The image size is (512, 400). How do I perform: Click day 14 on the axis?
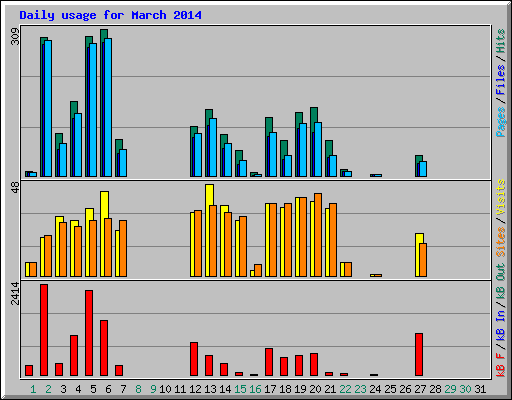pos(225,389)
